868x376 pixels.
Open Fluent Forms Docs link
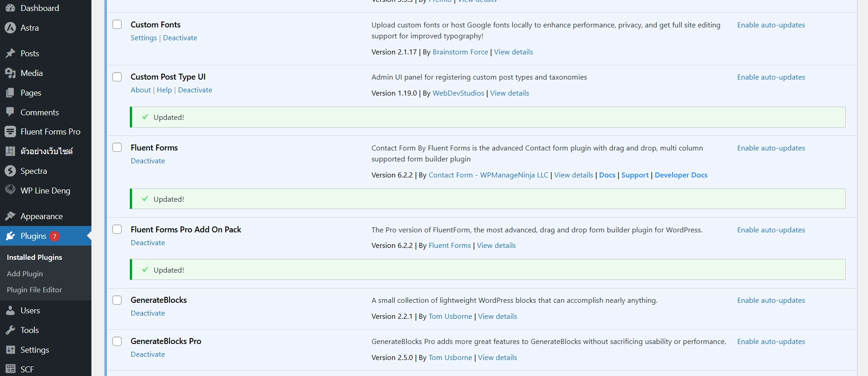tap(607, 175)
